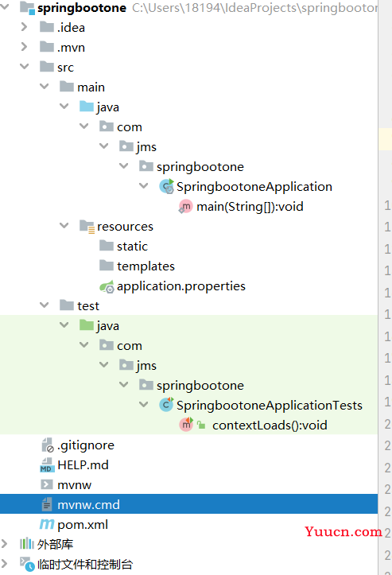This screenshot has width=392, height=575.
Task: Click the blue java sources root icon
Action: point(87,107)
